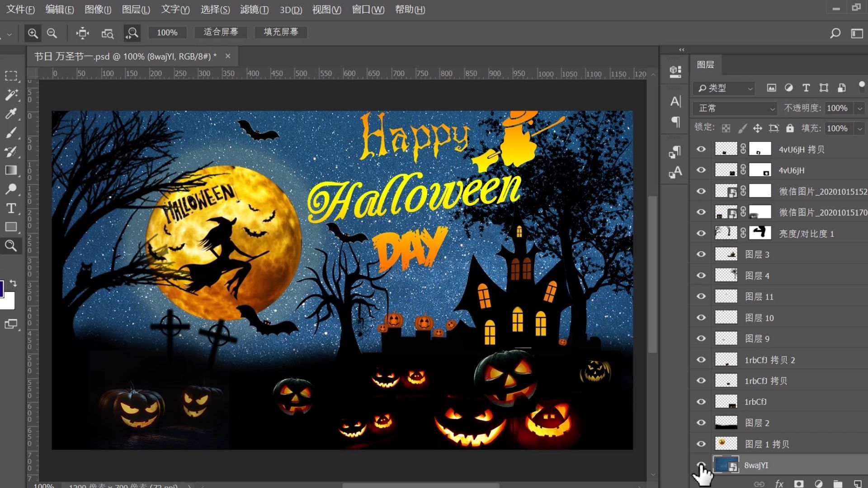Open the 滤镜(T) menu
This screenshot has width=868, height=488.
coord(254,9)
